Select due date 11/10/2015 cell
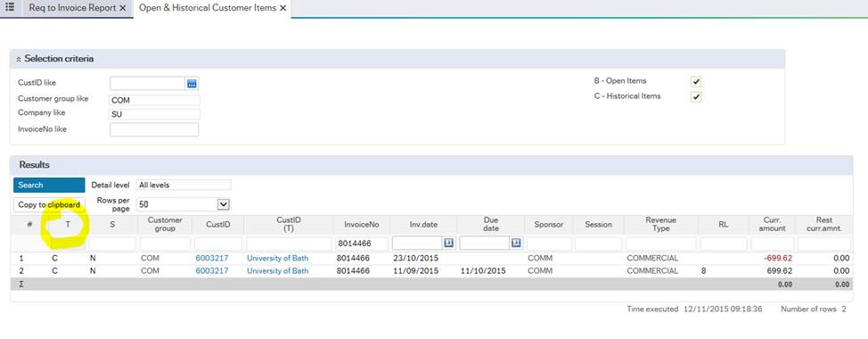The width and height of the screenshot is (868, 339). tap(483, 271)
